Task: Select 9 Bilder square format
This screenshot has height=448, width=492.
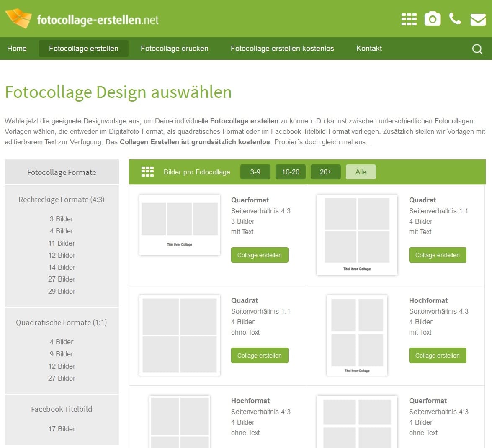Action: pos(62,354)
